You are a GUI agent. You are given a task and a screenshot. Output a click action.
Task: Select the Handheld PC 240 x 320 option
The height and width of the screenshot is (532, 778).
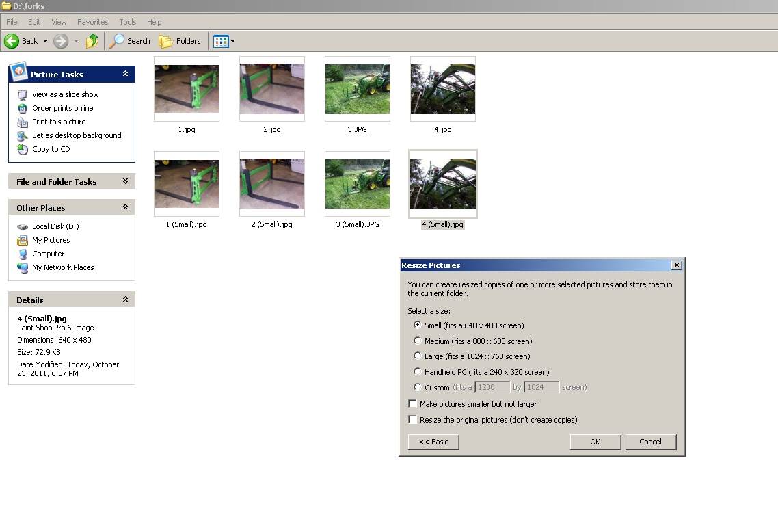tap(418, 372)
